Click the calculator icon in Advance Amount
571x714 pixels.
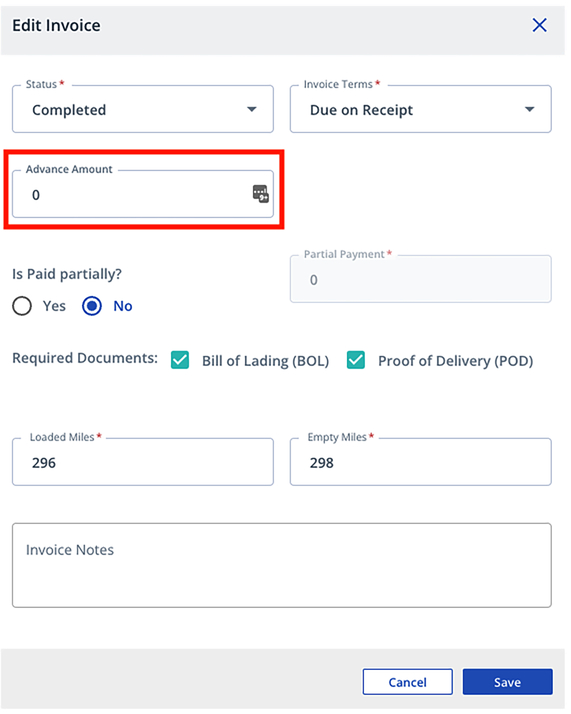(x=260, y=194)
